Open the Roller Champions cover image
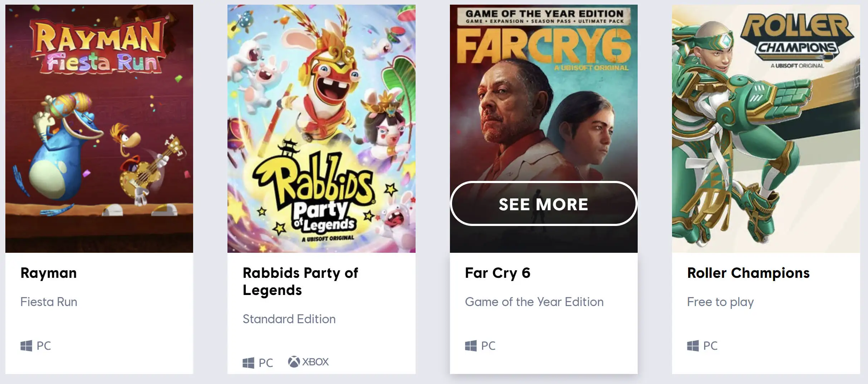This screenshot has height=384, width=868. pos(766,129)
